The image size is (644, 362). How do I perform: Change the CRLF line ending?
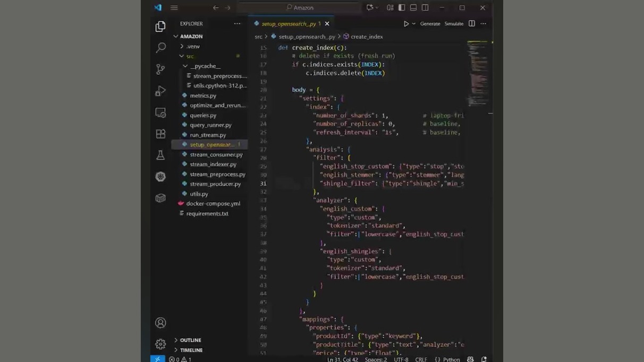click(421, 359)
